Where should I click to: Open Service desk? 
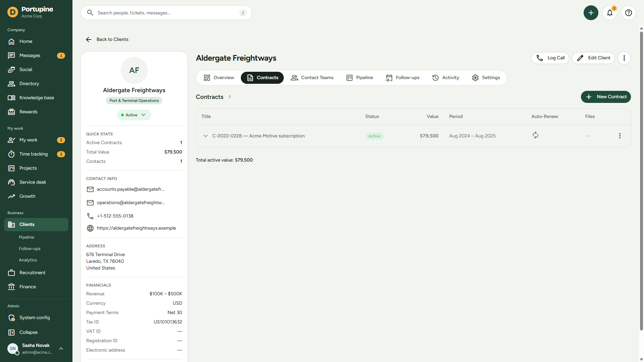pos(36,182)
